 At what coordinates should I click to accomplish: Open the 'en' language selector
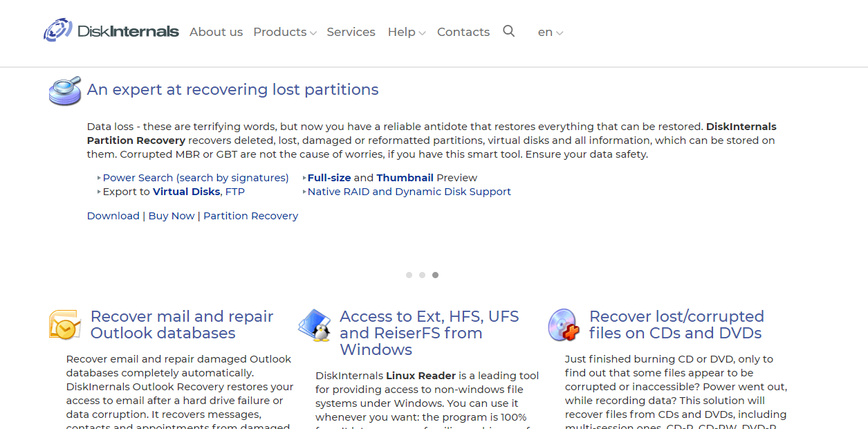[550, 32]
